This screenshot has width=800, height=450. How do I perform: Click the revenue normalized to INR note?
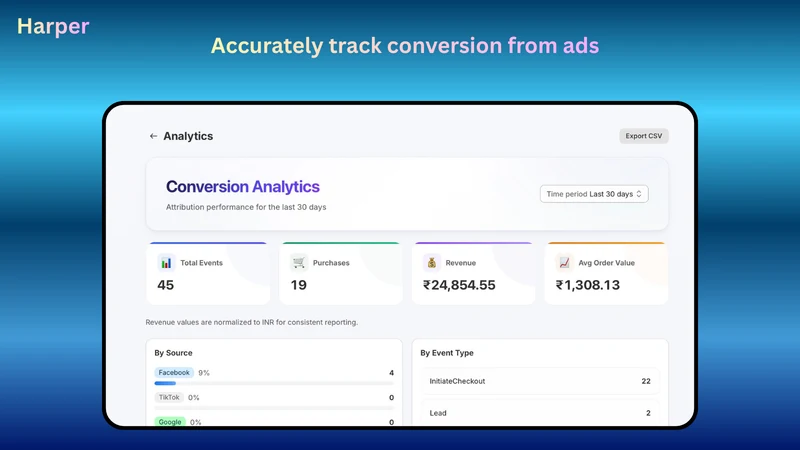tap(252, 322)
